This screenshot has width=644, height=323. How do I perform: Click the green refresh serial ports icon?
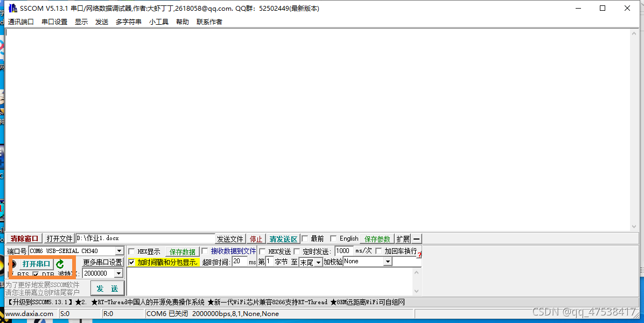(x=60, y=264)
